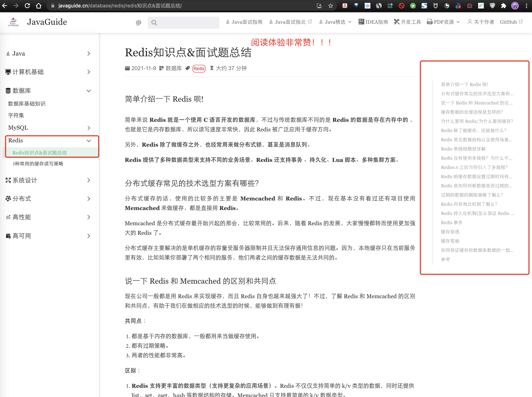
Task: Expand the MySQL sidebar chevron
Action: pyautogui.click(x=89, y=128)
